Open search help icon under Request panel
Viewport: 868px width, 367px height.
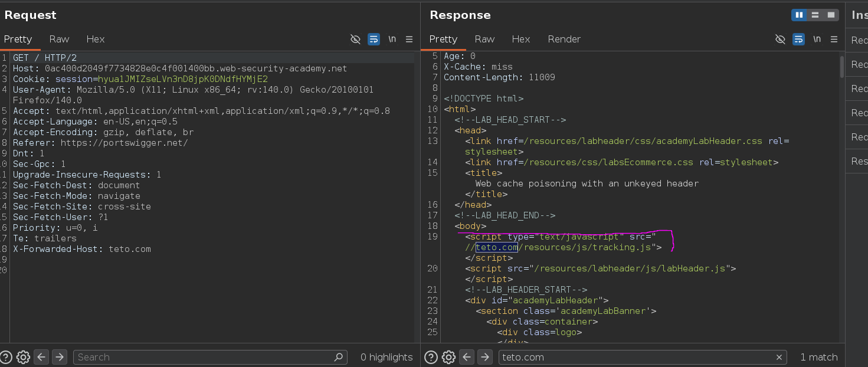(x=6, y=357)
